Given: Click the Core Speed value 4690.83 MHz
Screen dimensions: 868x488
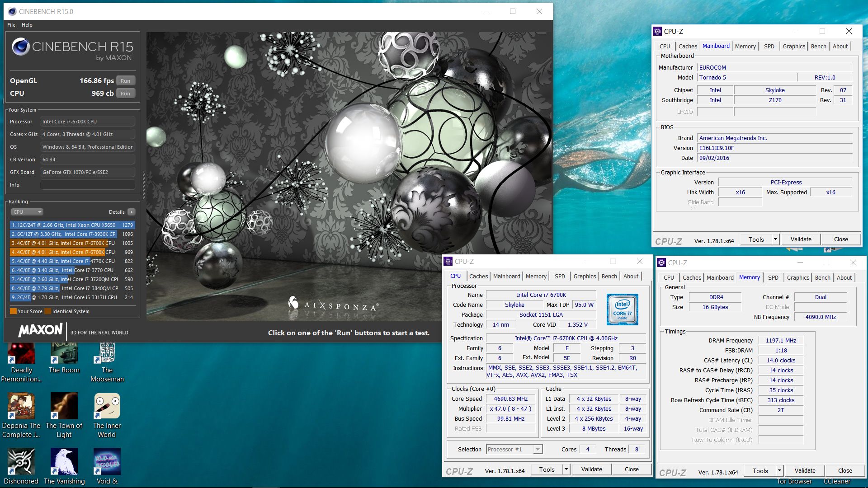Looking at the screenshot, I should (x=511, y=399).
